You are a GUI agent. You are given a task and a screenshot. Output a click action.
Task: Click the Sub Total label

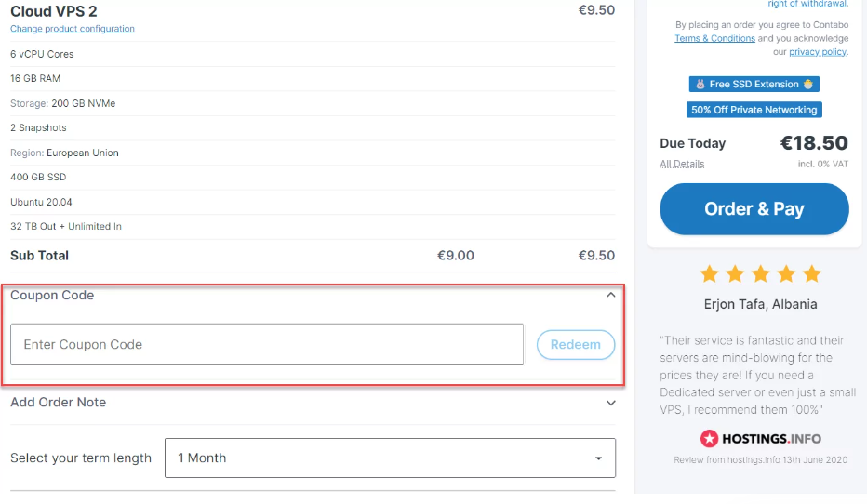point(39,256)
